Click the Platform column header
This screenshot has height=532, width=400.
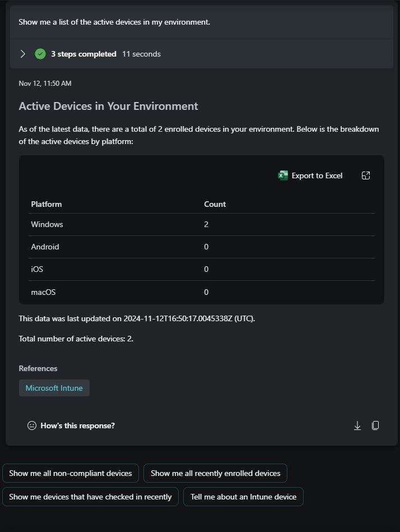[46, 204]
